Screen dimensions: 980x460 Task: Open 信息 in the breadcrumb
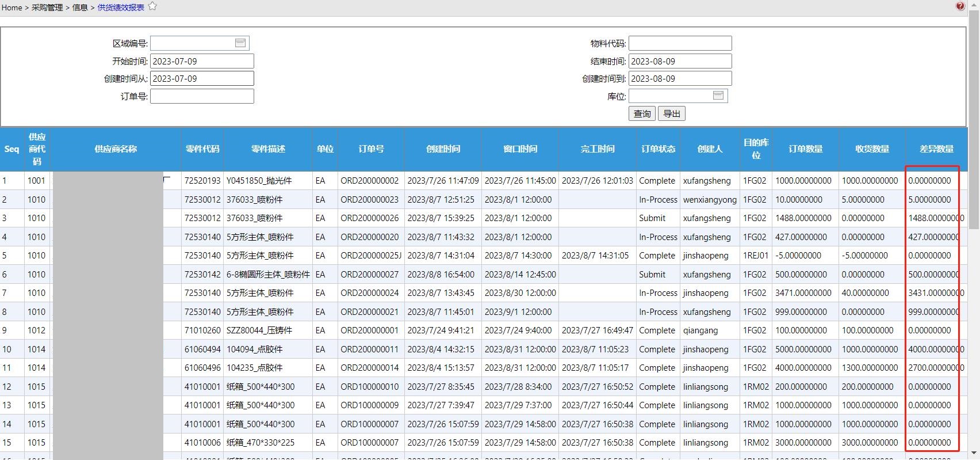[80, 7]
